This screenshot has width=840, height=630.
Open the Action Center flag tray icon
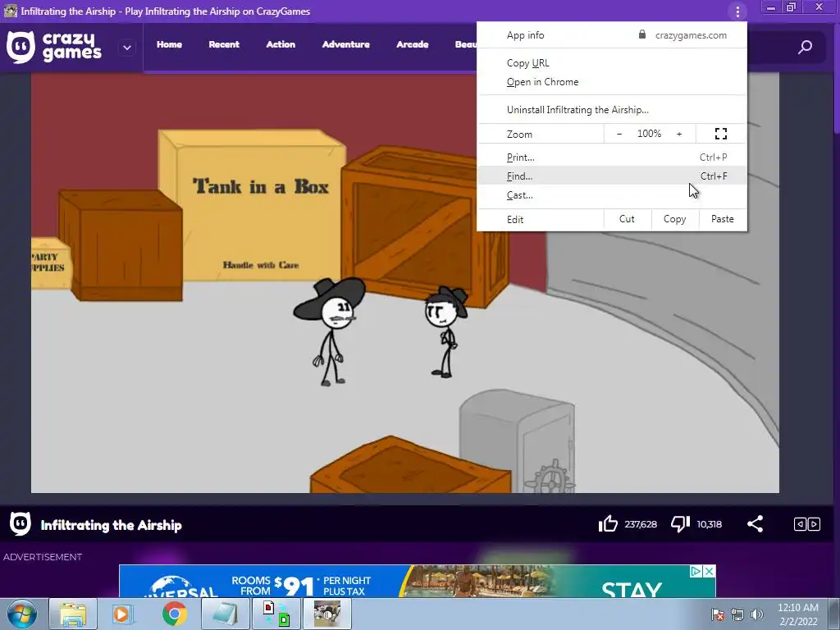point(718,614)
